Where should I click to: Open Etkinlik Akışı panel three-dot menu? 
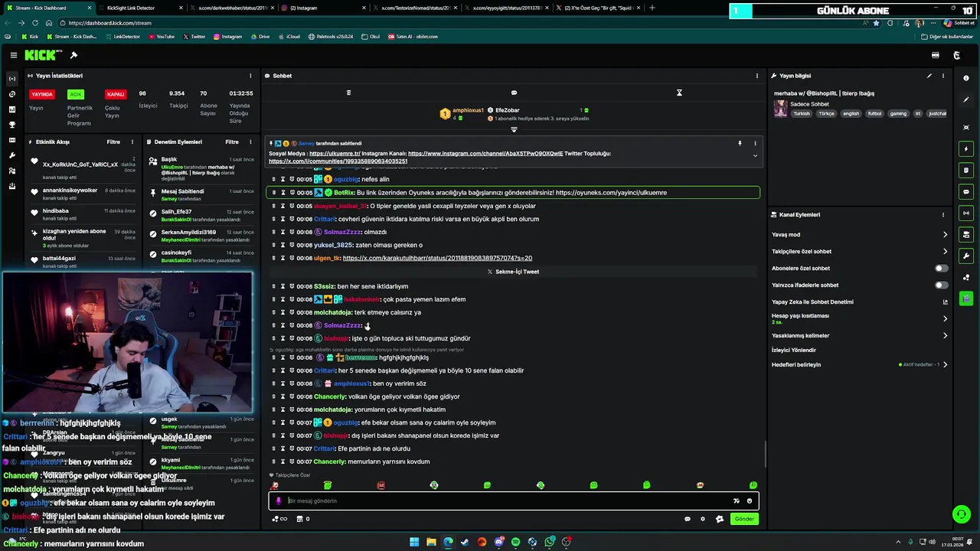pos(132,142)
